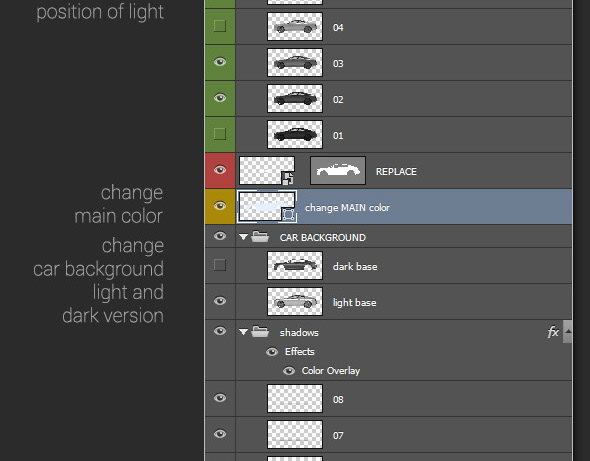Collapse shadows effects list with the arrow beside fx
The width and height of the screenshot is (590, 461).
[x=567, y=332]
